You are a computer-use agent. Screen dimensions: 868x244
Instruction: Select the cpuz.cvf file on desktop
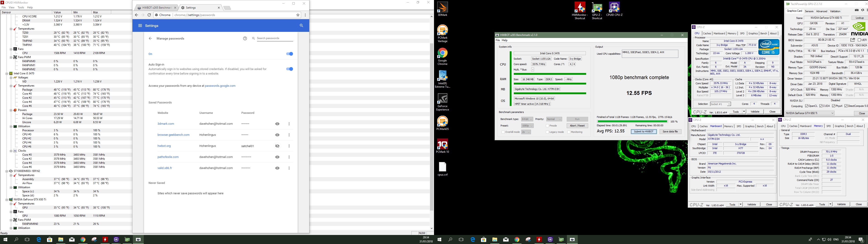[x=442, y=169]
